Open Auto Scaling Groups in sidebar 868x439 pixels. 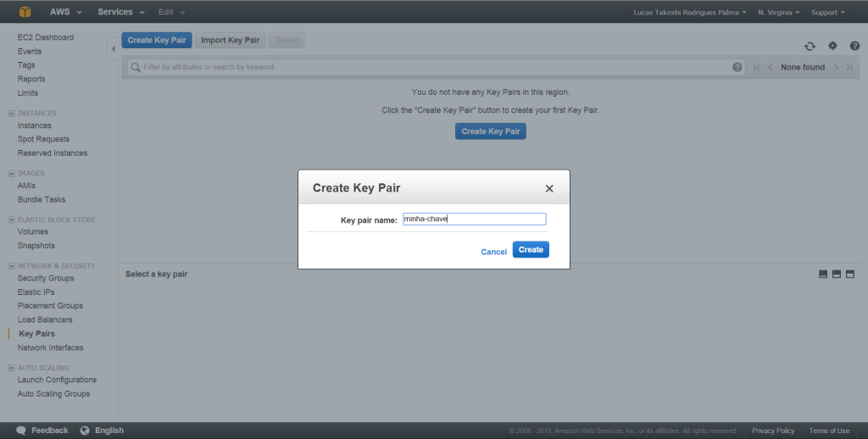pos(53,394)
